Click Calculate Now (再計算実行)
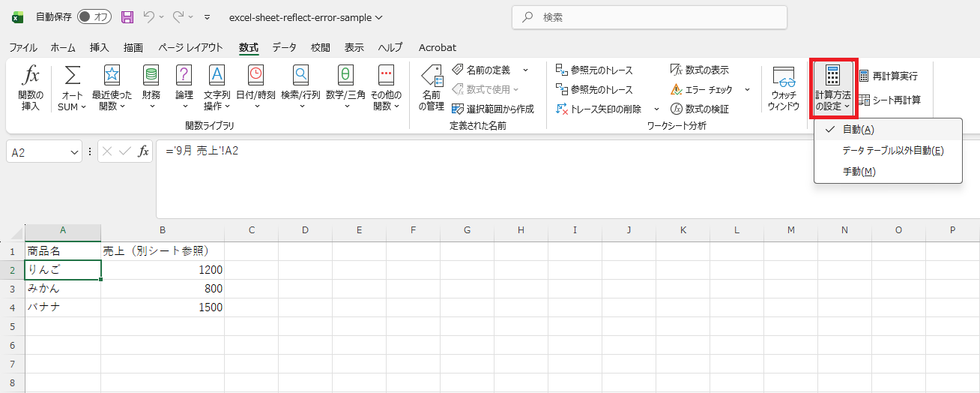Image resolution: width=980 pixels, height=393 pixels. [887, 76]
